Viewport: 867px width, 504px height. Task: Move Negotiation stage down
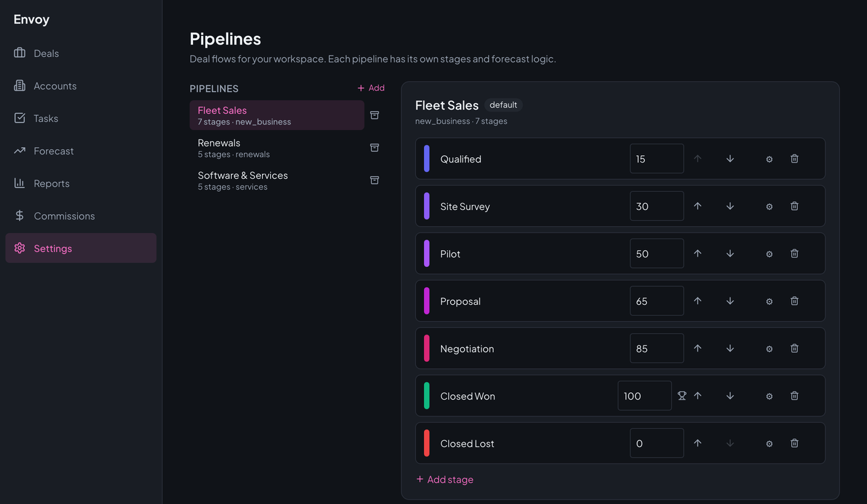(x=730, y=348)
